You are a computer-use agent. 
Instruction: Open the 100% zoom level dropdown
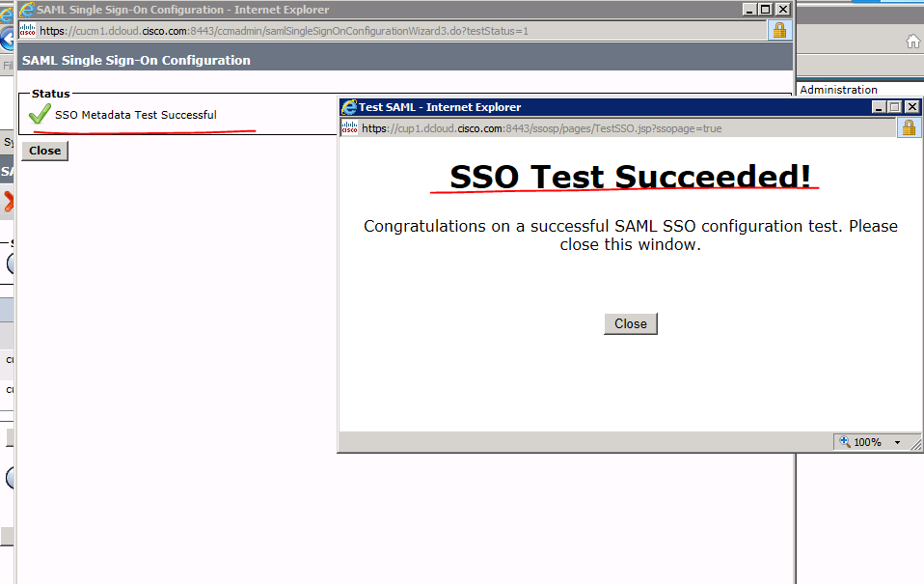(898, 442)
